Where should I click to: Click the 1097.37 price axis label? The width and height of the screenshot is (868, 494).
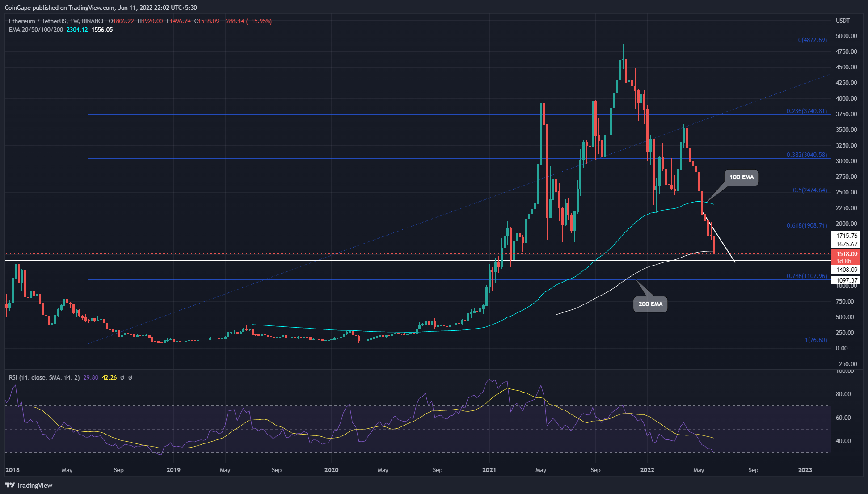[846, 280]
